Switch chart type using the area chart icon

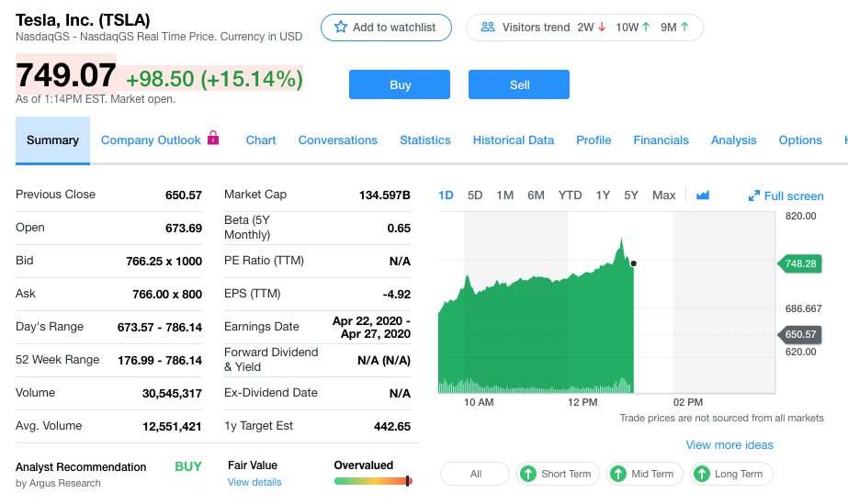point(703,195)
